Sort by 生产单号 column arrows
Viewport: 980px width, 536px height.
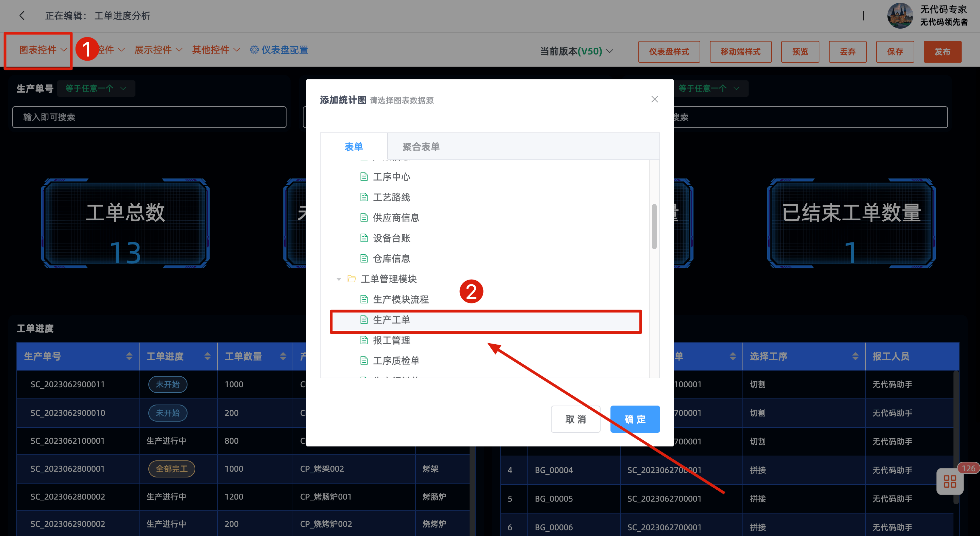129,356
